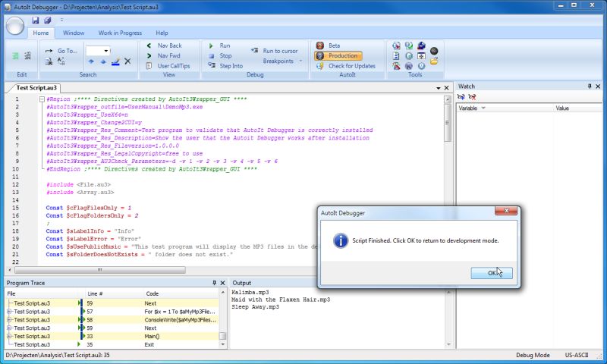Collapse the #Region fold marker on line 1
Screen dimensions: 607x364
[42, 99]
